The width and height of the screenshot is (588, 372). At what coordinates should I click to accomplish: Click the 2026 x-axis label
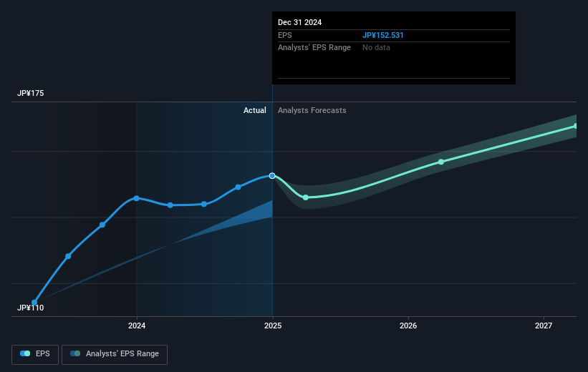(408, 325)
